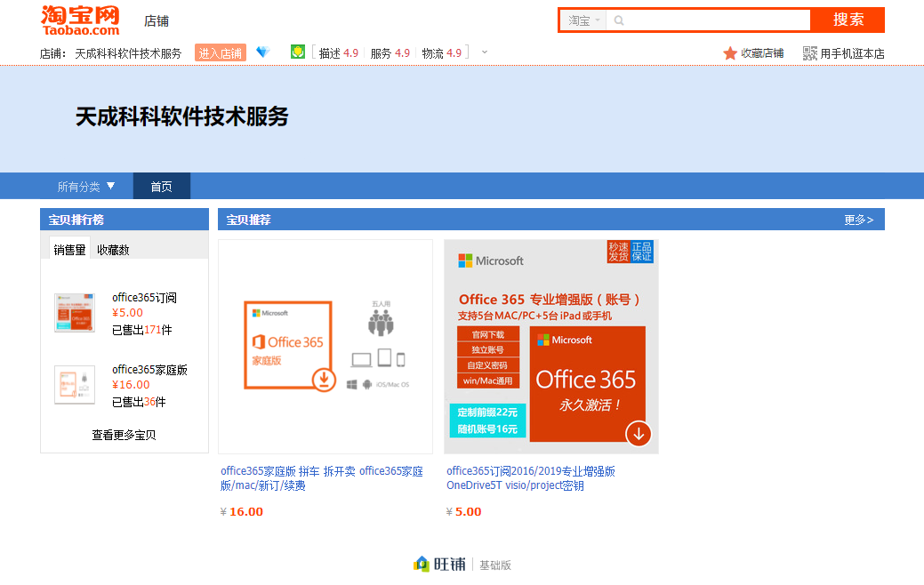Screen dimensions: 924x585
Task: Click 用手机逛本店 link
Action: point(852,53)
